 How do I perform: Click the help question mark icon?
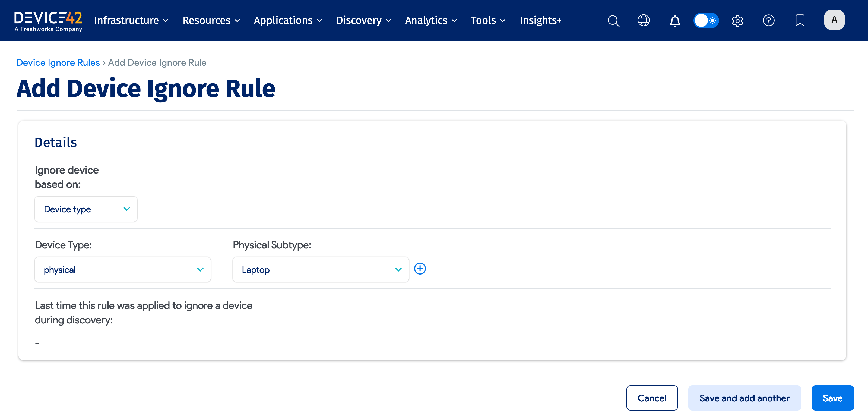click(768, 21)
